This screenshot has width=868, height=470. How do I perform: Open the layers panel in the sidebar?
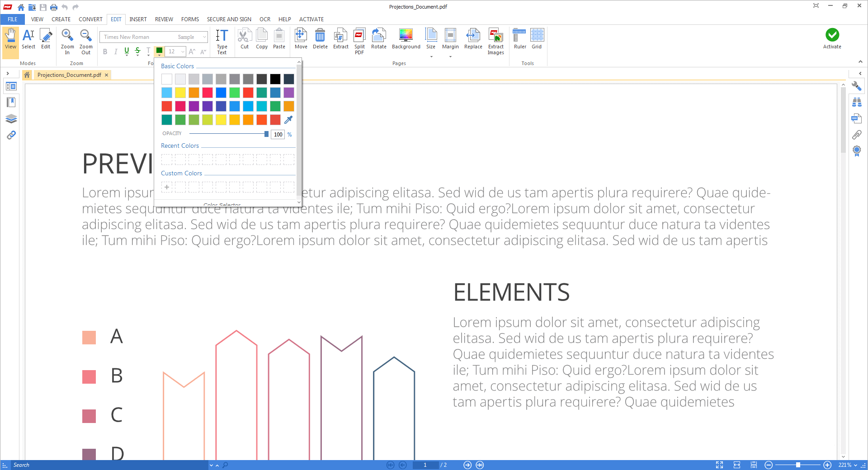coord(11,119)
